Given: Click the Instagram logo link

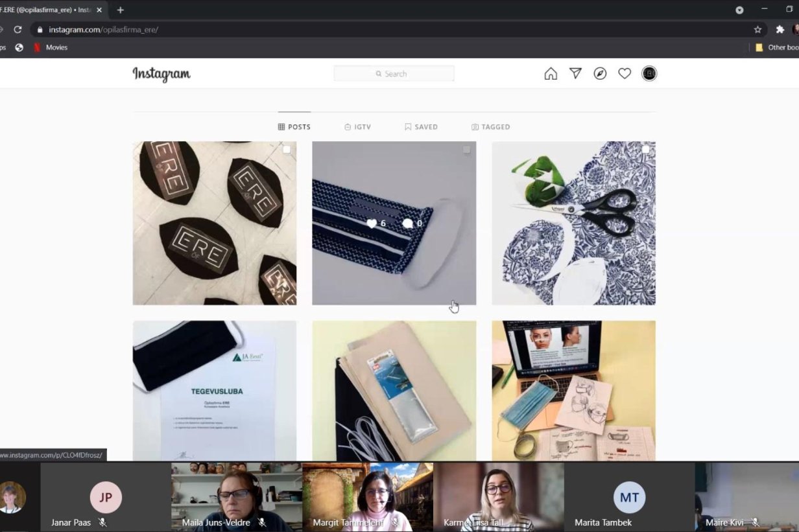Looking at the screenshot, I should (x=161, y=74).
